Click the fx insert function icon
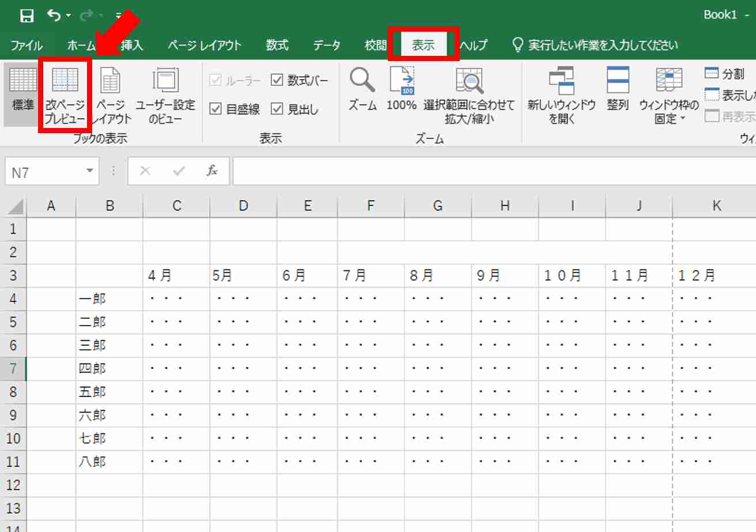The height and width of the screenshot is (532, 756). 212,171
